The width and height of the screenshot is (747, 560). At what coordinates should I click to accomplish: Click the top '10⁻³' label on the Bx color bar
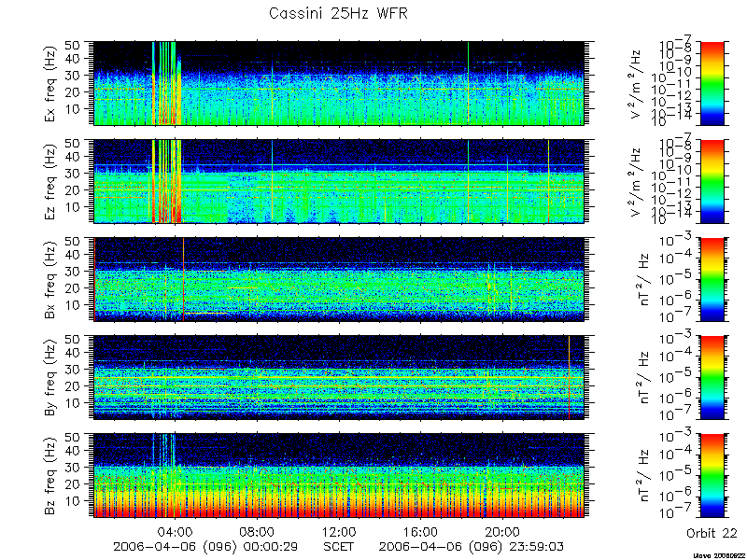coord(675,241)
